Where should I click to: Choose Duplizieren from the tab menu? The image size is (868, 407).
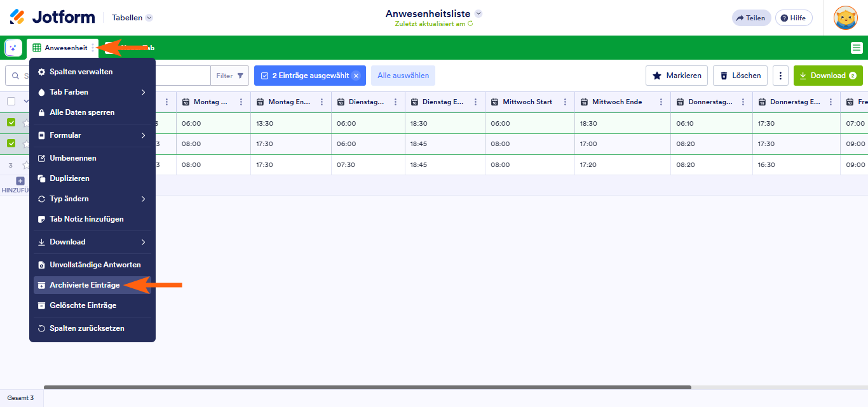[92, 178]
